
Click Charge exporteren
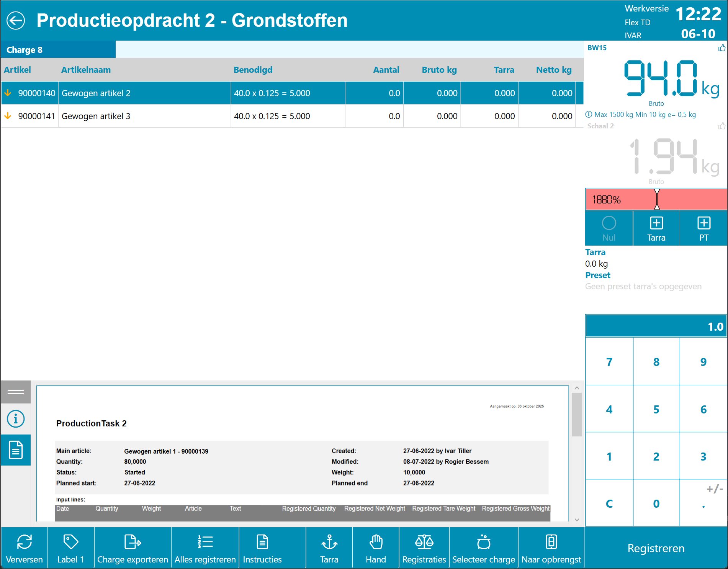point(133,548)
